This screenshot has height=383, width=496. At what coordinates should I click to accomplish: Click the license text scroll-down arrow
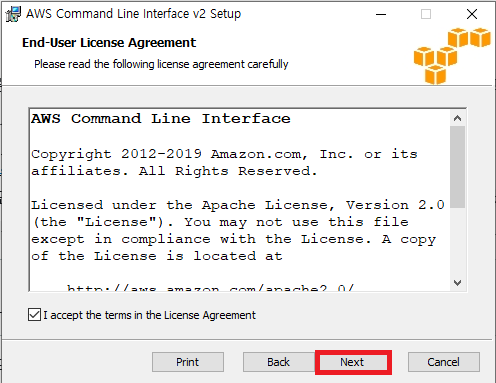tap(457, 283)
